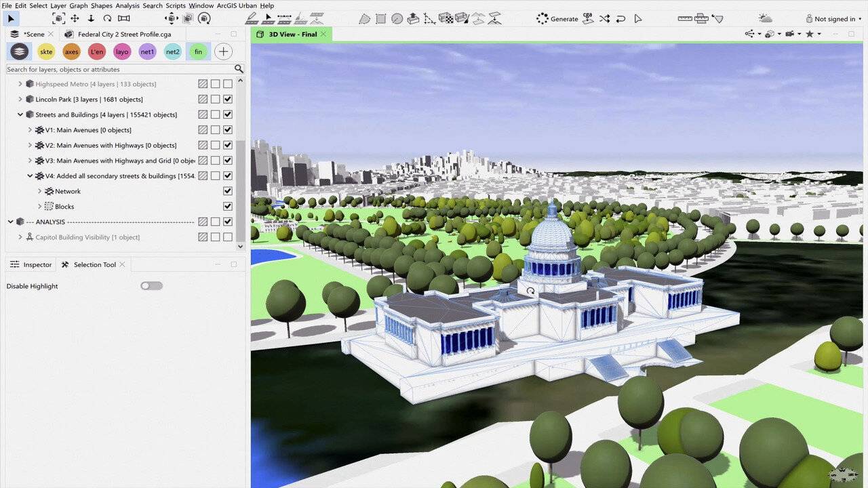868x488 pixels.
Task: Open the measure distance ruler tool
Action: (684, 19)
